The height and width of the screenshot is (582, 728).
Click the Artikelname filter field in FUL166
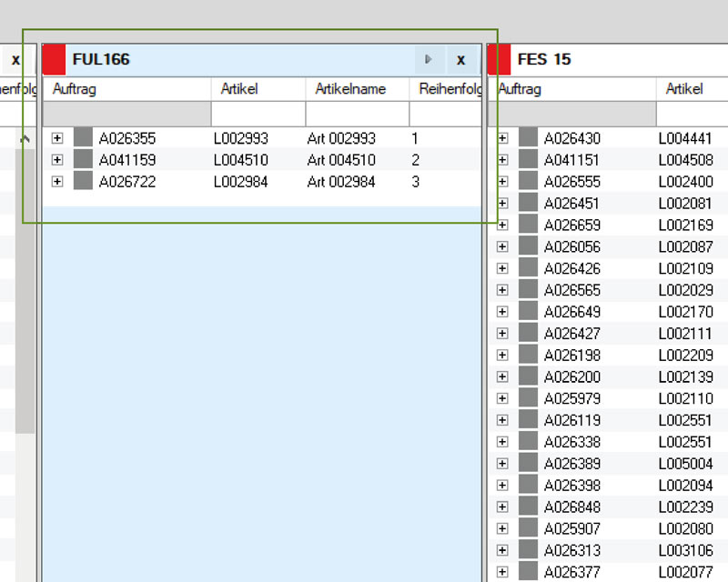(x=357, y=114)
